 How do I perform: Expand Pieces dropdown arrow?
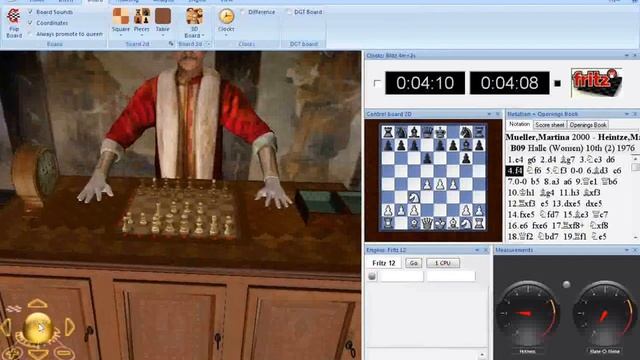[x=142, y=35]
